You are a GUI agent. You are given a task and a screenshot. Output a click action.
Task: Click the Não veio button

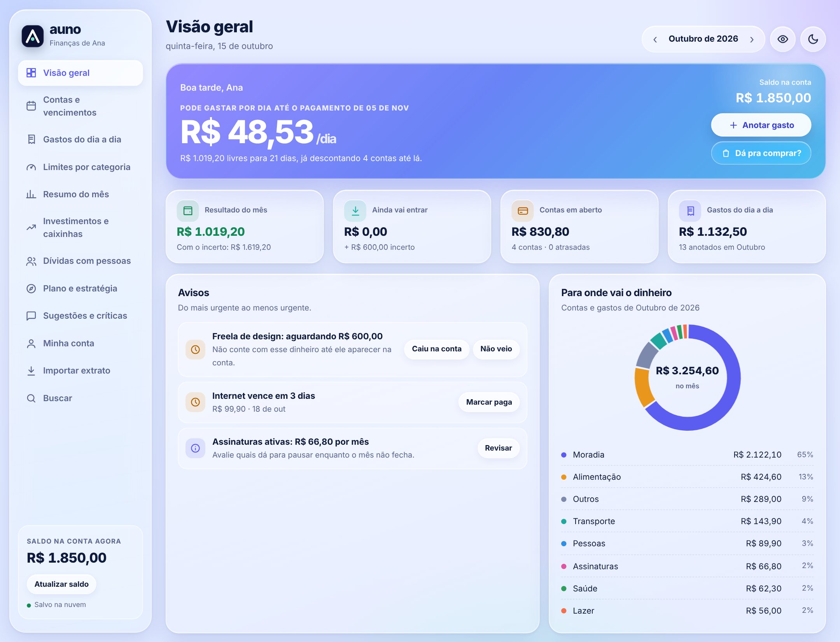pos(496,349)
